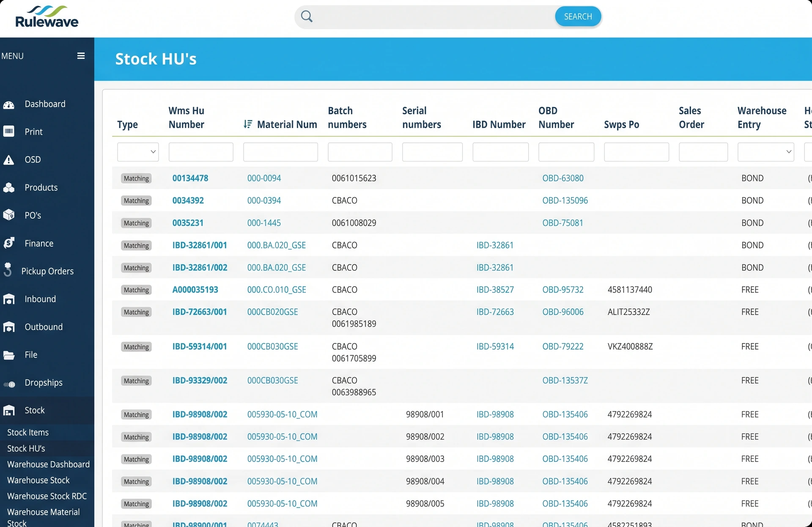This screenshot has height=527, width=812.
Task: Click the Finance icon in sidebar
Action: [x=9, y=243]
